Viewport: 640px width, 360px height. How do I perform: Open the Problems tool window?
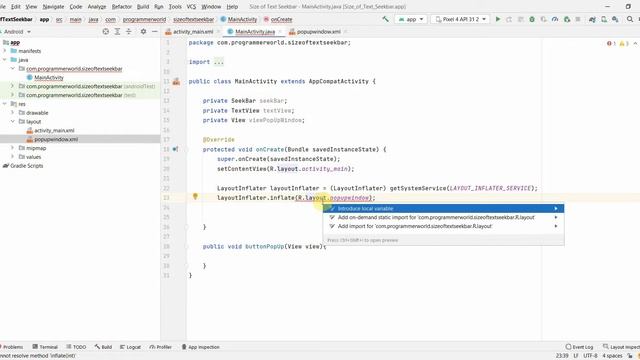tap(12, 347)
